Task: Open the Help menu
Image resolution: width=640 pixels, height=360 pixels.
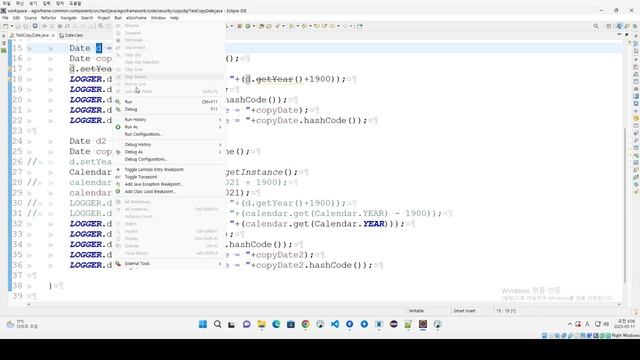Action: pos(174,18)
